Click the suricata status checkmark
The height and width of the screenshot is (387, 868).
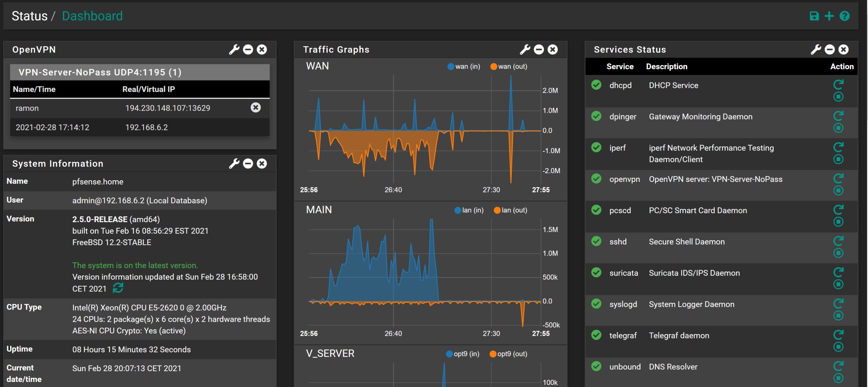(x=596, y=272)
